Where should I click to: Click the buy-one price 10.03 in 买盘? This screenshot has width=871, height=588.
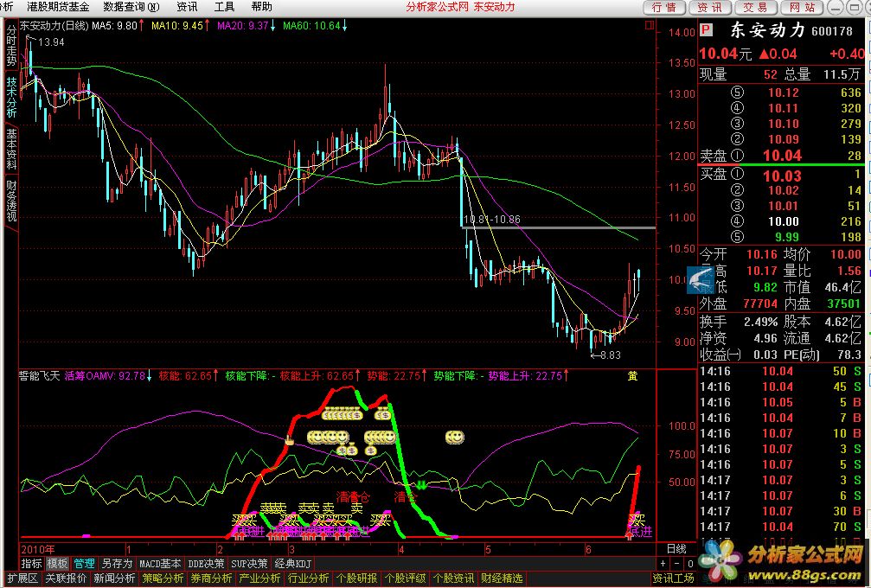click(782, 176)
